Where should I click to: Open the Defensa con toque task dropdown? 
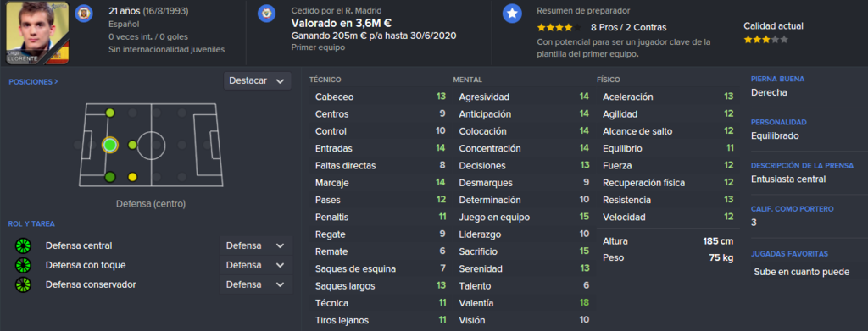point(255,265)
